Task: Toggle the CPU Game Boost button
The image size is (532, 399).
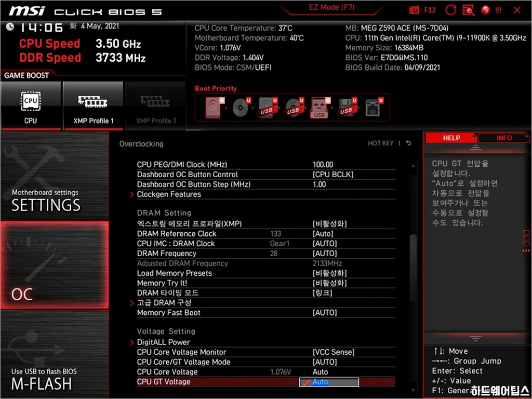Action: [31, 106]
